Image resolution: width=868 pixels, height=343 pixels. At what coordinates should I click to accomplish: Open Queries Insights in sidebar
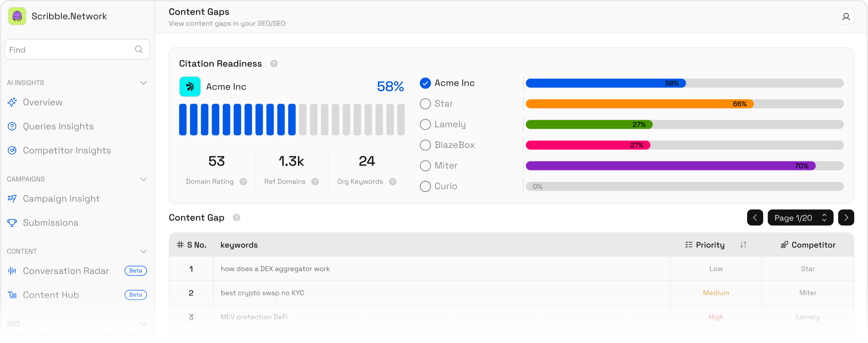(x=58, y=126)
